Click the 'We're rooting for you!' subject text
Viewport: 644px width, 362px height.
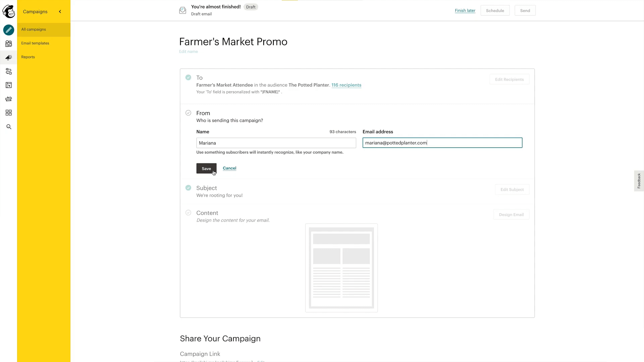(x=219, y=195)
